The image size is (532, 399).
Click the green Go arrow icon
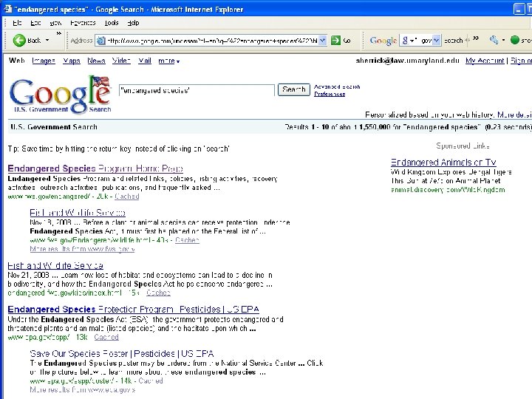335,41
